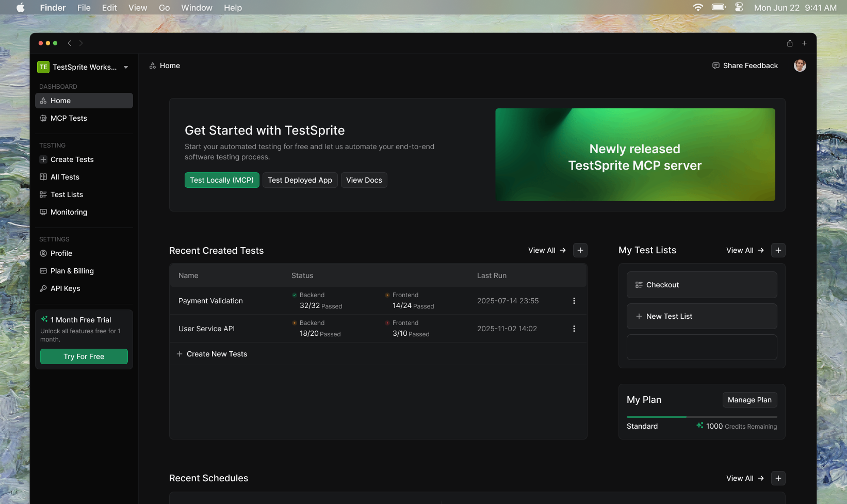Click 2025-07-14 23:55 last run date

508,301
